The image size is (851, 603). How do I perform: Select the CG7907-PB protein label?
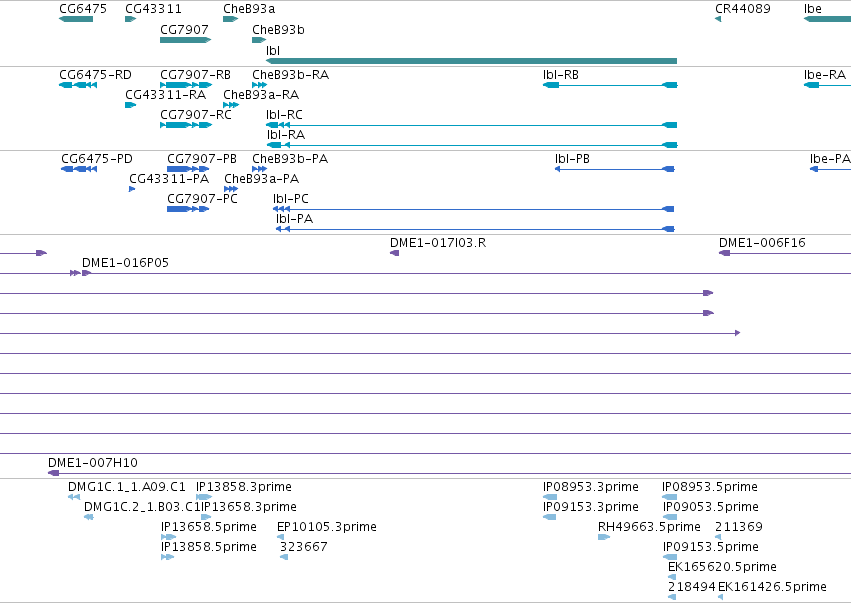pyautogui.click(x=202, y=159)
